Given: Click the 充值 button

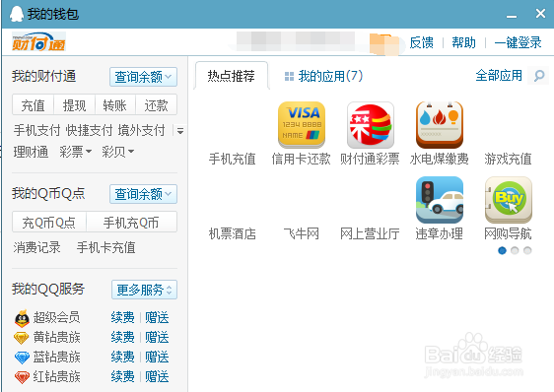Looking at the screenshot, I should [x=33, y=105].
